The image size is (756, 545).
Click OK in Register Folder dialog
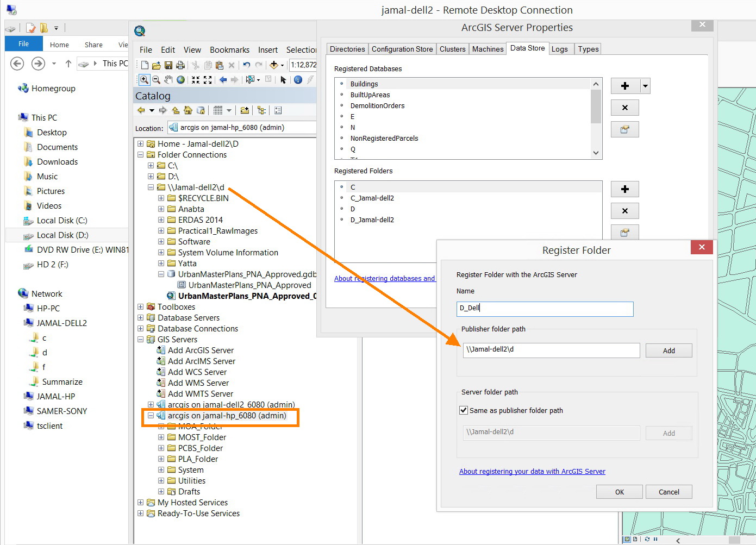tap(620, 492)
